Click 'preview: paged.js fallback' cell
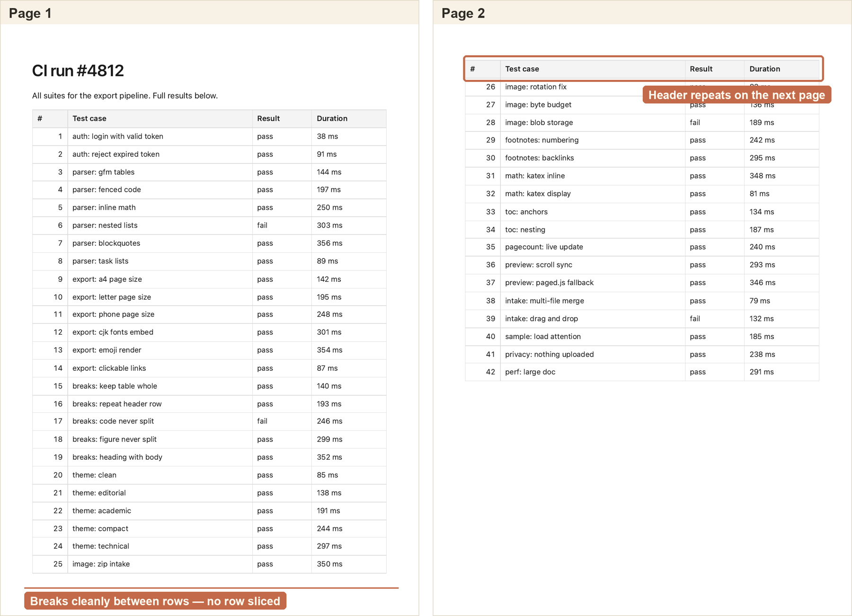Viewport: 852px width, 616px height. (x=593, y=283)
